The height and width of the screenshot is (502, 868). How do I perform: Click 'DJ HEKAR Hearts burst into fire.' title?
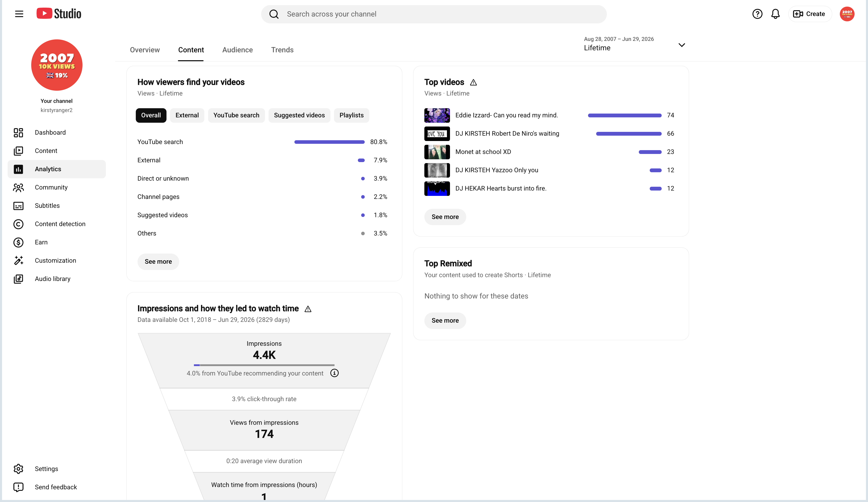(x=501, y=188)
